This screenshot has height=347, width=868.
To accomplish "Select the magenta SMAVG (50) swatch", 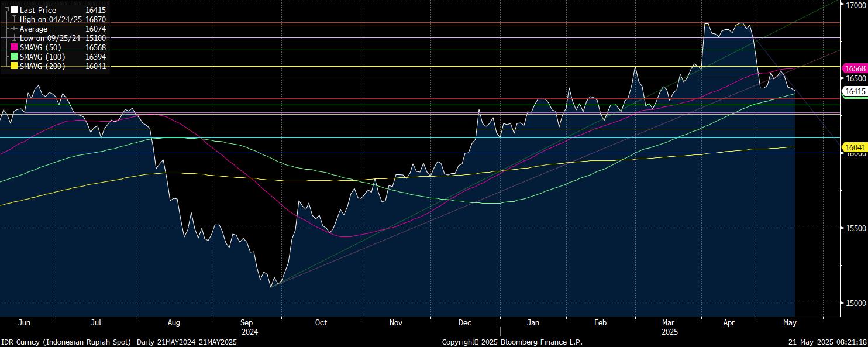I will 14,47.
